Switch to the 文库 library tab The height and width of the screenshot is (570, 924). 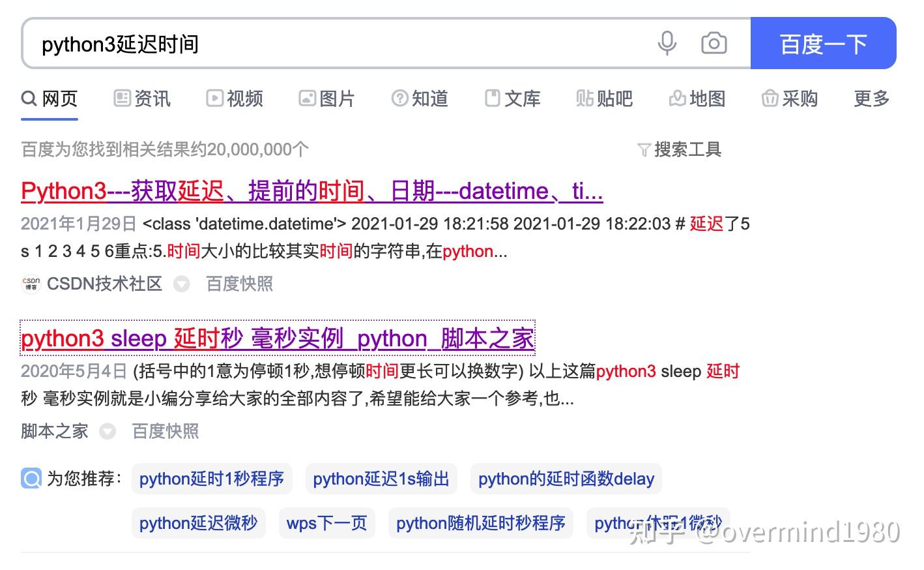point(513,98)
